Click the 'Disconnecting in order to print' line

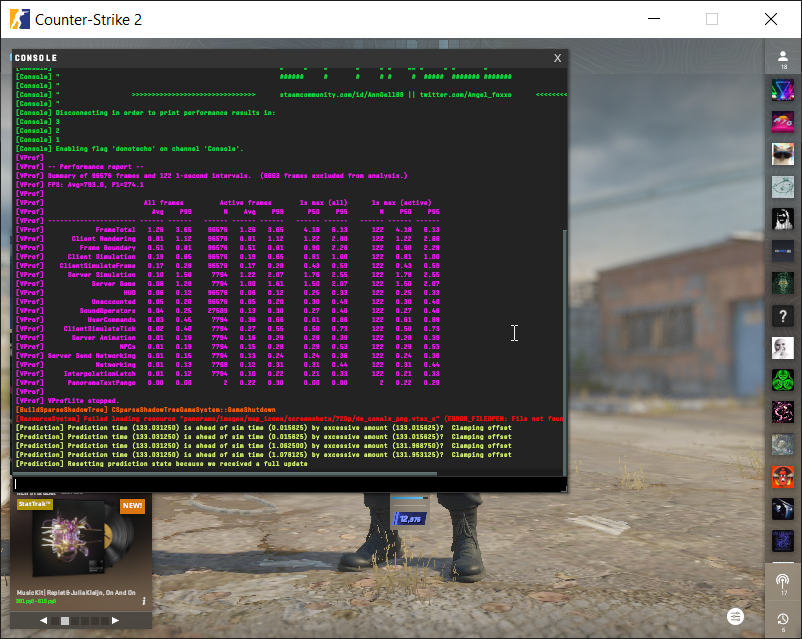[165, 113]
